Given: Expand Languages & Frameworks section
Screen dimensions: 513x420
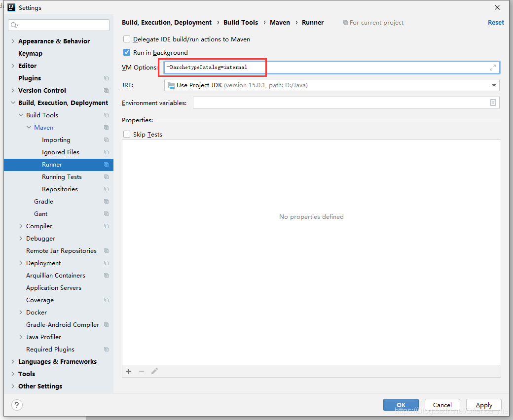Looking at the screenshot, I should [13, 361].
